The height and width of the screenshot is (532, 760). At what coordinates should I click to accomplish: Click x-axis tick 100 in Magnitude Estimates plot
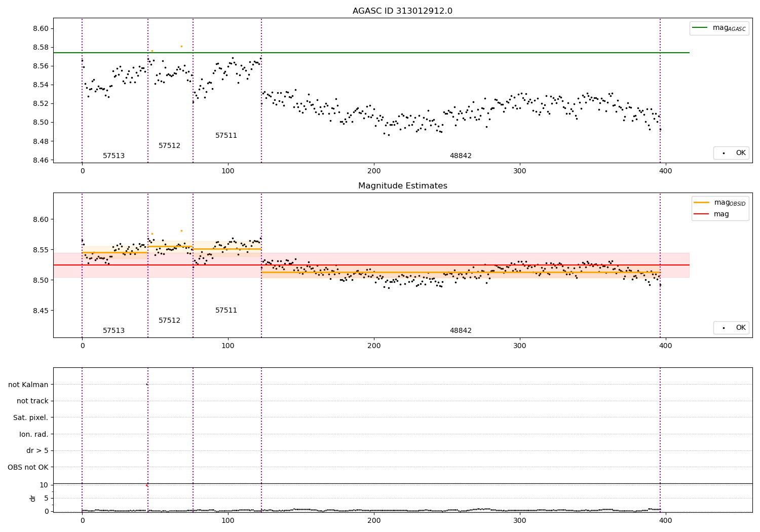click(228, 346)
